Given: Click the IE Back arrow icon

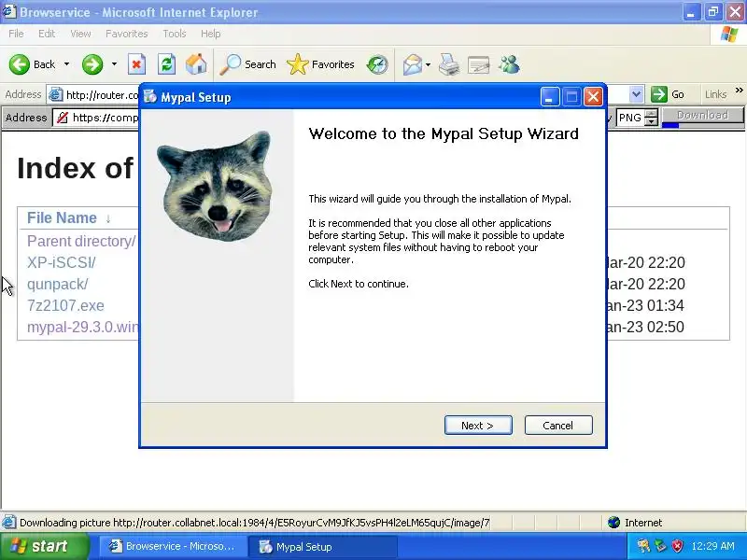Looking at the screenshot, I should tap(20, 64).
